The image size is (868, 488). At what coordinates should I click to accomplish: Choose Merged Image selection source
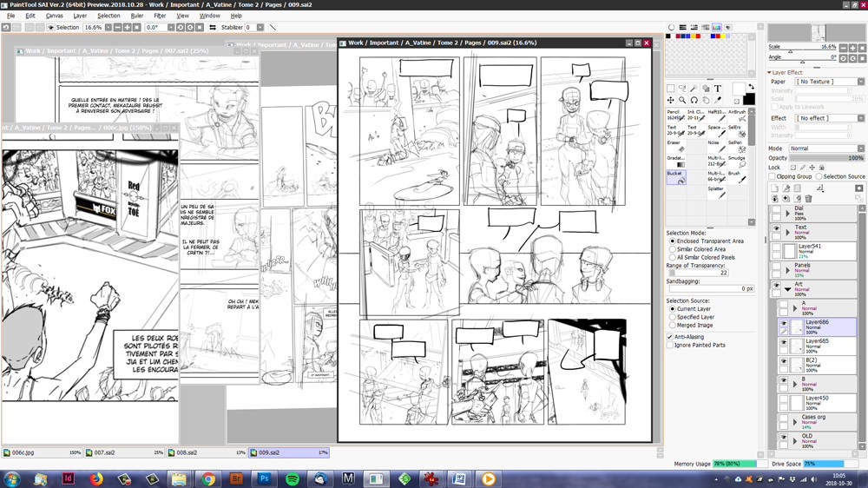[673, 325]
